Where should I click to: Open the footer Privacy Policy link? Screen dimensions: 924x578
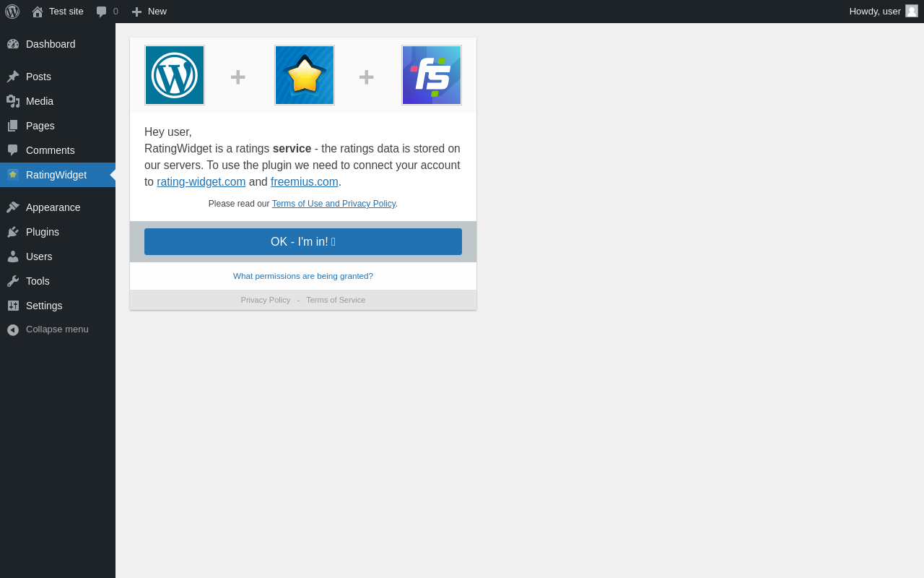pyautogui.click(x=266, y=300)
